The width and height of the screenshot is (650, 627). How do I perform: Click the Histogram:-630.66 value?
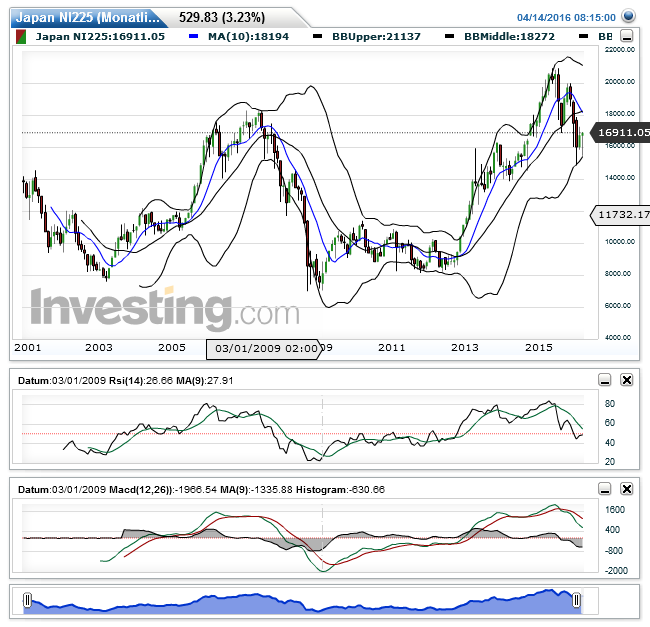[x=340, y=490]
